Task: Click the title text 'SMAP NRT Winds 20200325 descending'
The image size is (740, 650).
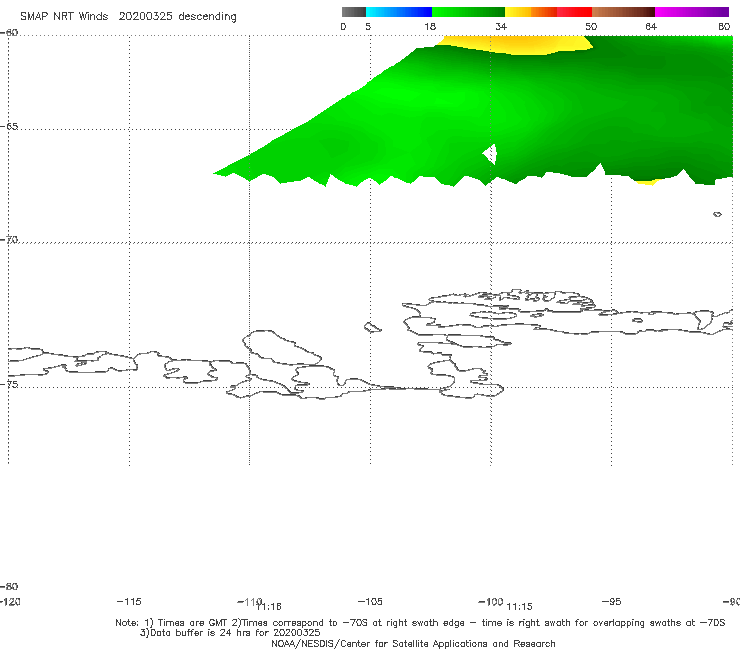Action: 128,16
